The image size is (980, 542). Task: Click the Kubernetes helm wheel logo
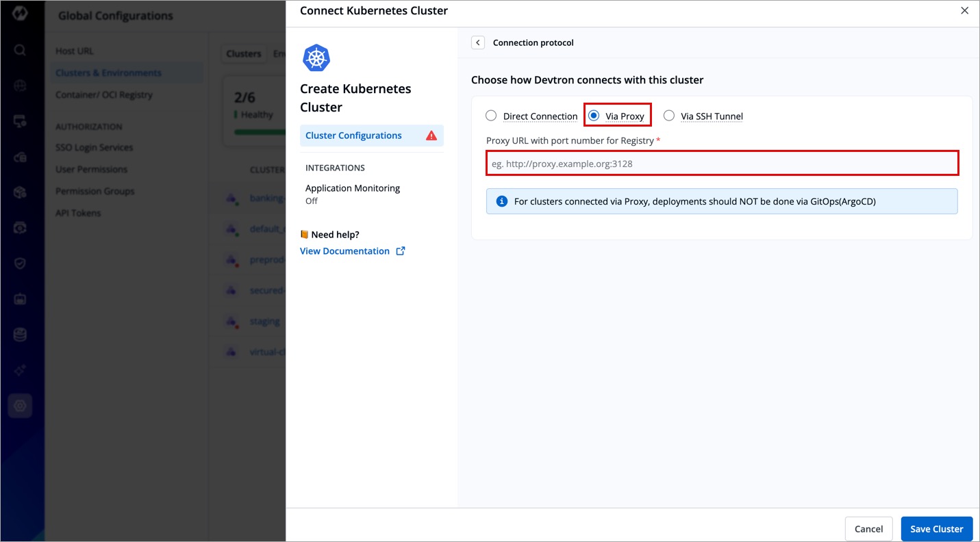coord(316,58)
